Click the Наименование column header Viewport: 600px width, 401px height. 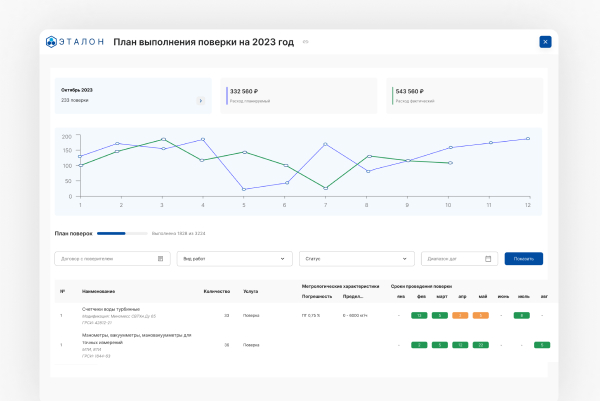tap(98, 292)
